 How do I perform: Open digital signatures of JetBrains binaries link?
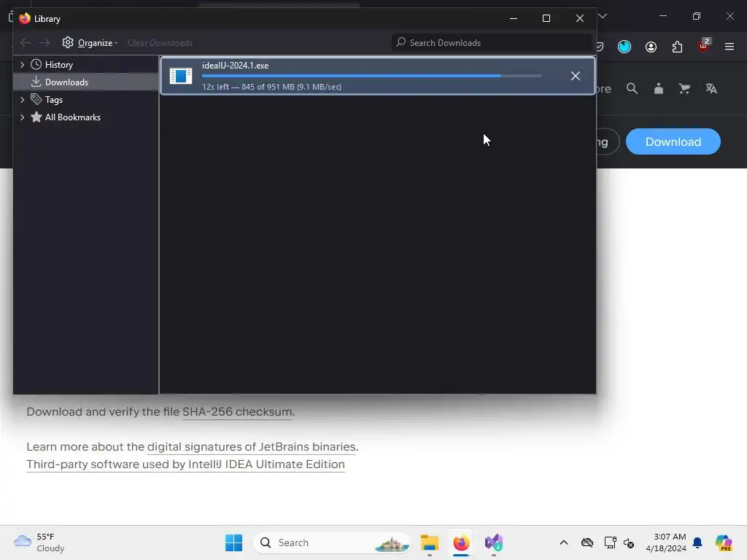pyautogui.click(x=251, y=447)
